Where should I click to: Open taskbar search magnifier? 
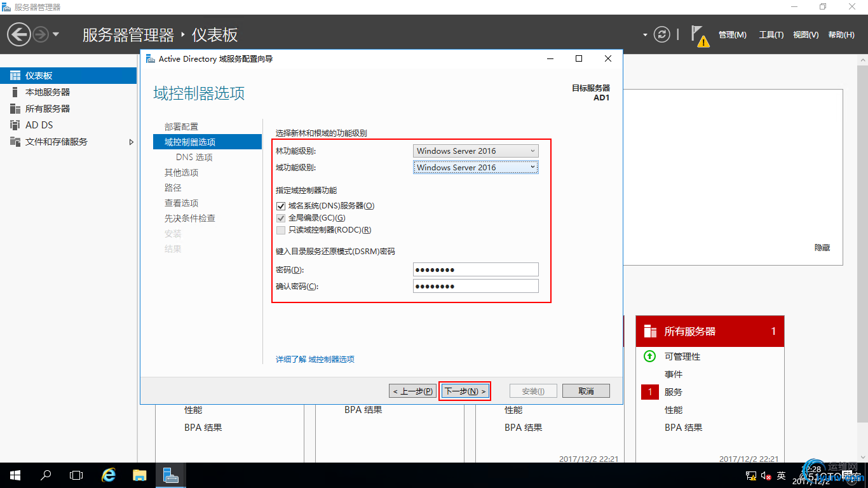tap(46, 475)
